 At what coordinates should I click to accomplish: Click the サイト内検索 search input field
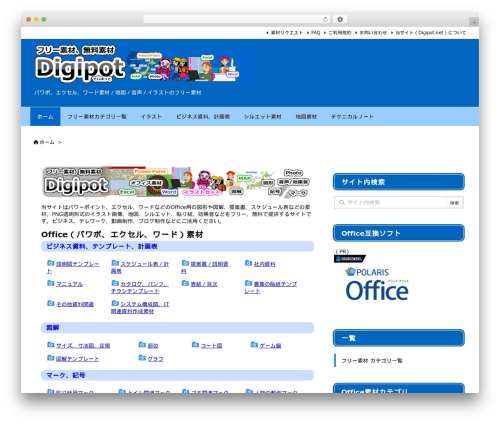click(x=390, y=202)
